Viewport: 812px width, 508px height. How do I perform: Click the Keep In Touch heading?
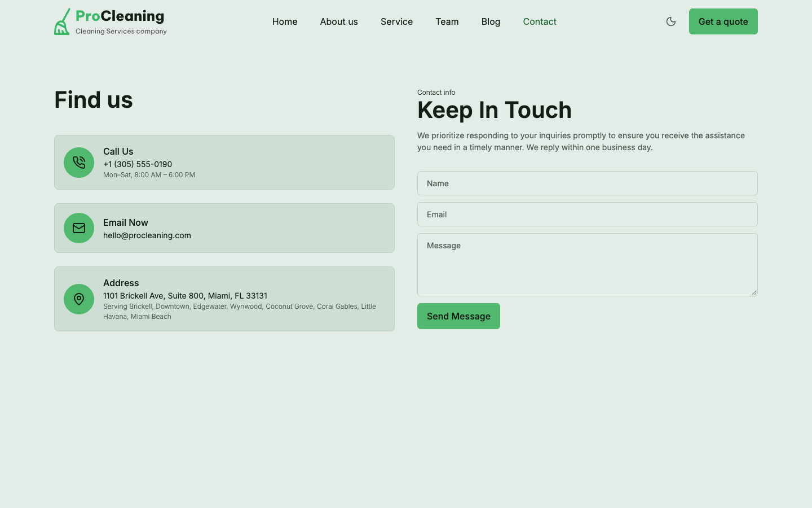pyautogui.click(x=495, y=110)
